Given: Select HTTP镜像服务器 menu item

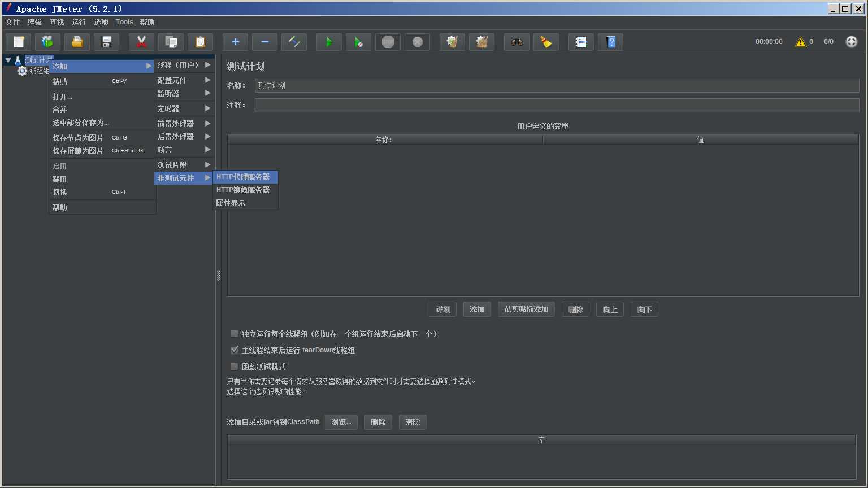Looking at the screenshot, I should click(245, 190).
